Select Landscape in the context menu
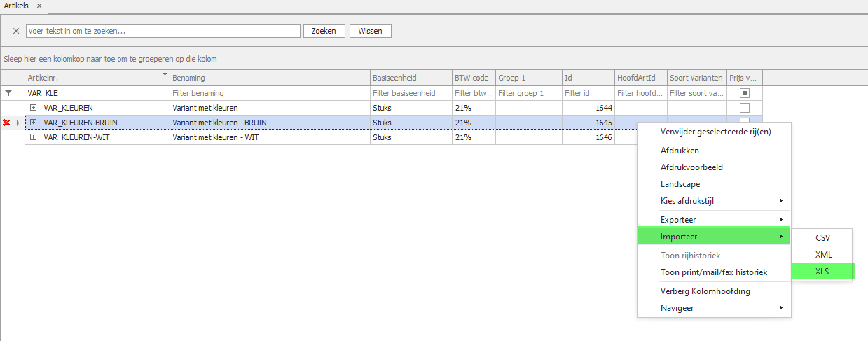Screen dimensions: 868x341 [x=715, y=184]
